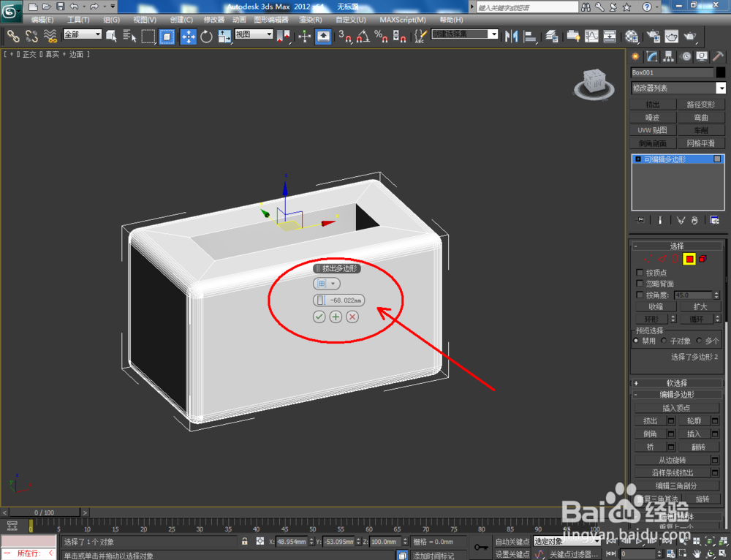
Task: Toggle the Percent Snap icon
Action: coord(381,36)
